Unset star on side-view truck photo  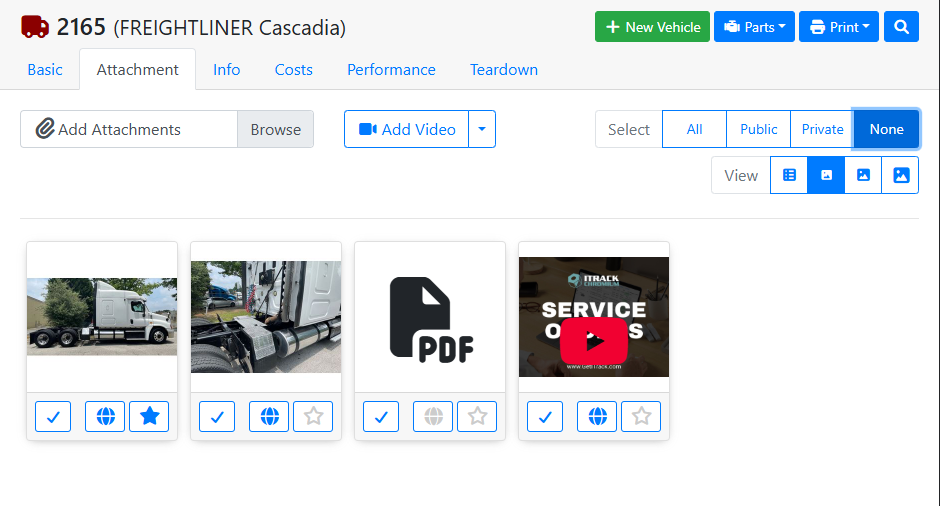[149, 416]
